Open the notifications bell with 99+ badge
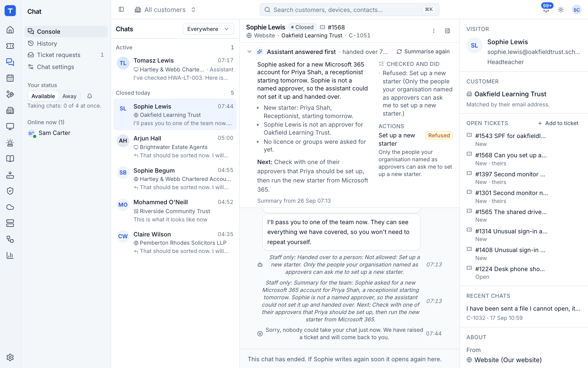The image size is (588, 368). coord(546,10)
